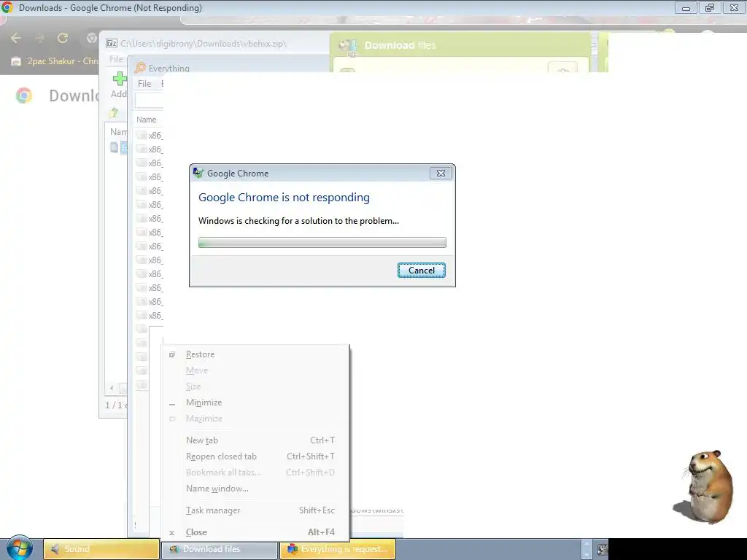Open the 2pac Shakur bookmark
The height and width of the screenshot is (560, 747).
[x=55, y=61]
